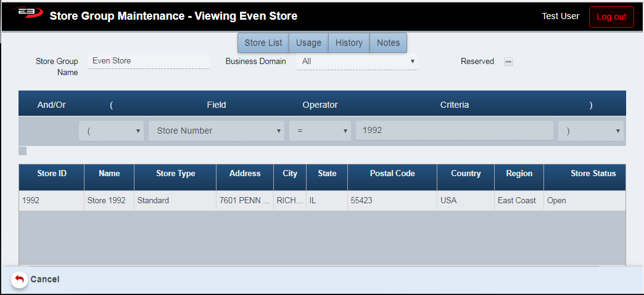Expand the closing parenthesis dropdown
This screenshot has width=644, height=295.
point(590,131)
